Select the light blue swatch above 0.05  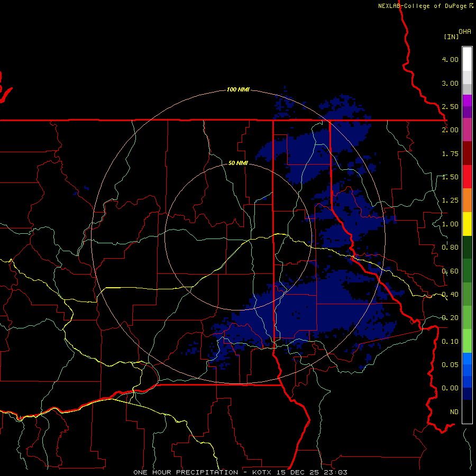pyautogui.click(x=467, y=359)
